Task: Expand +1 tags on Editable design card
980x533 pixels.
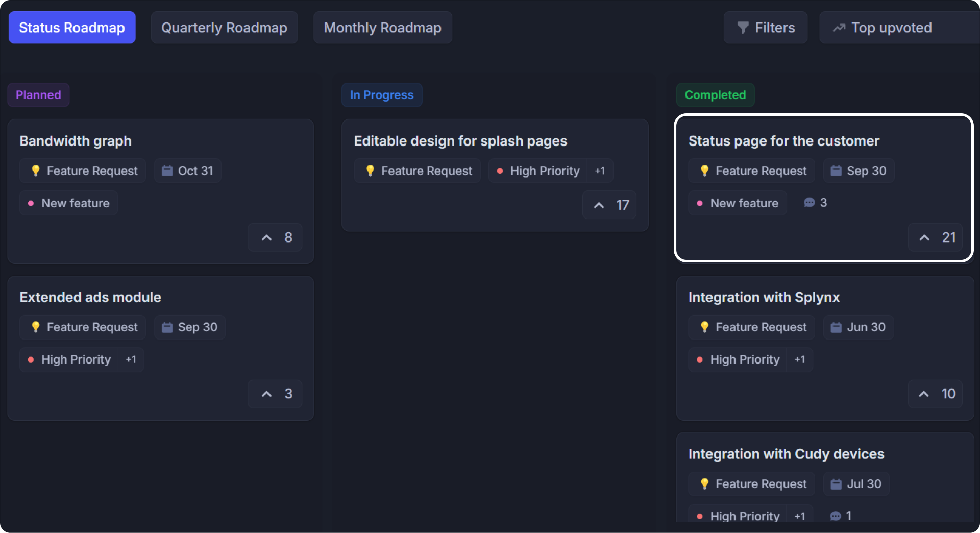Action: [600, 171]
